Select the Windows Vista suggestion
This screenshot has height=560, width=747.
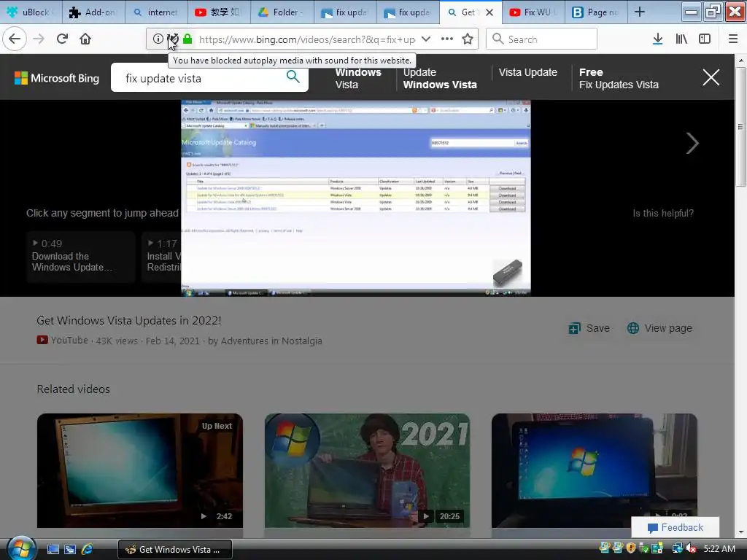(357, 78)
